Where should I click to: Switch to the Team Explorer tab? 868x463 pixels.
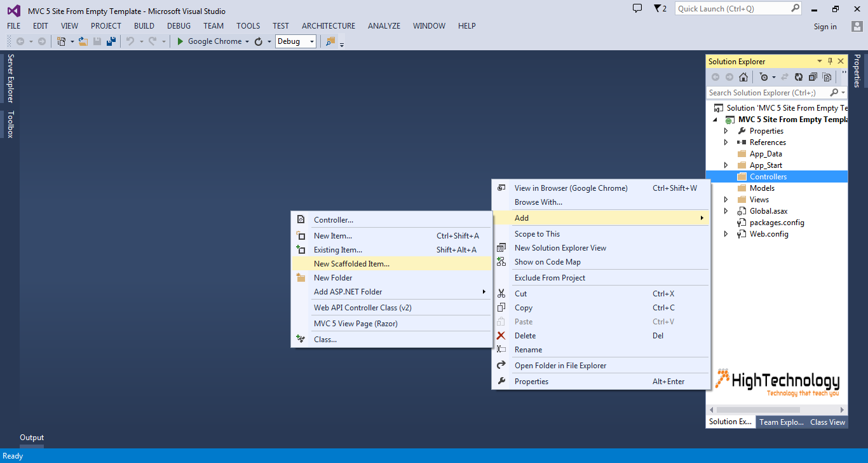[x=782, y=422]
